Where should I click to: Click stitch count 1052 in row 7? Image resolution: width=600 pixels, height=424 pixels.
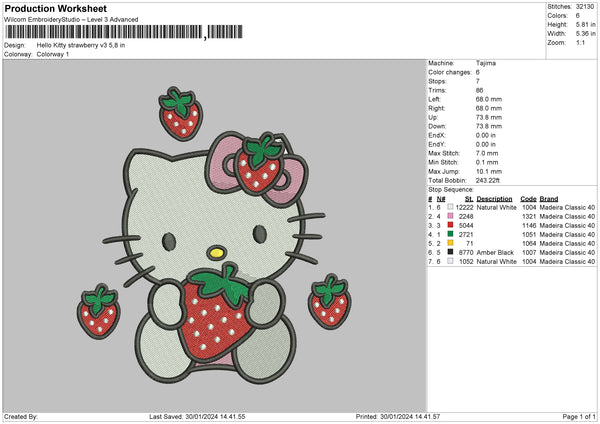pyautogui.click(x=466, y=262)
